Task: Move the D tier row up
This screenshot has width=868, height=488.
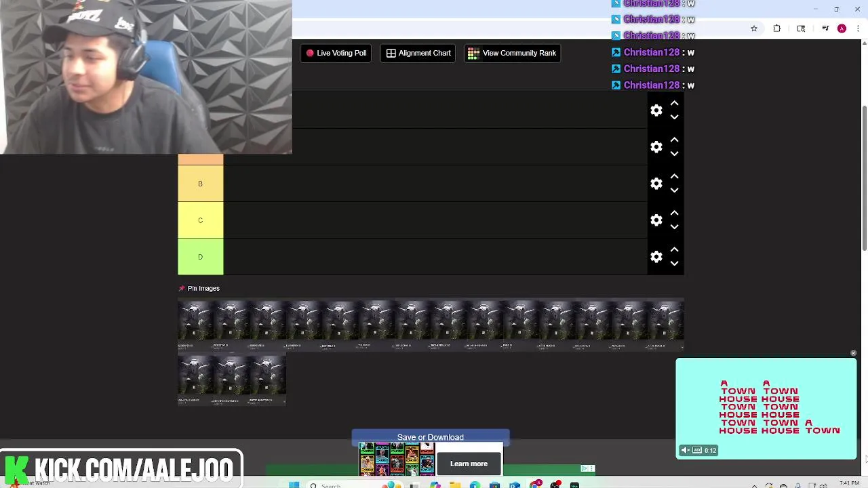Action: pyautogui.click(x=674, y=249)
